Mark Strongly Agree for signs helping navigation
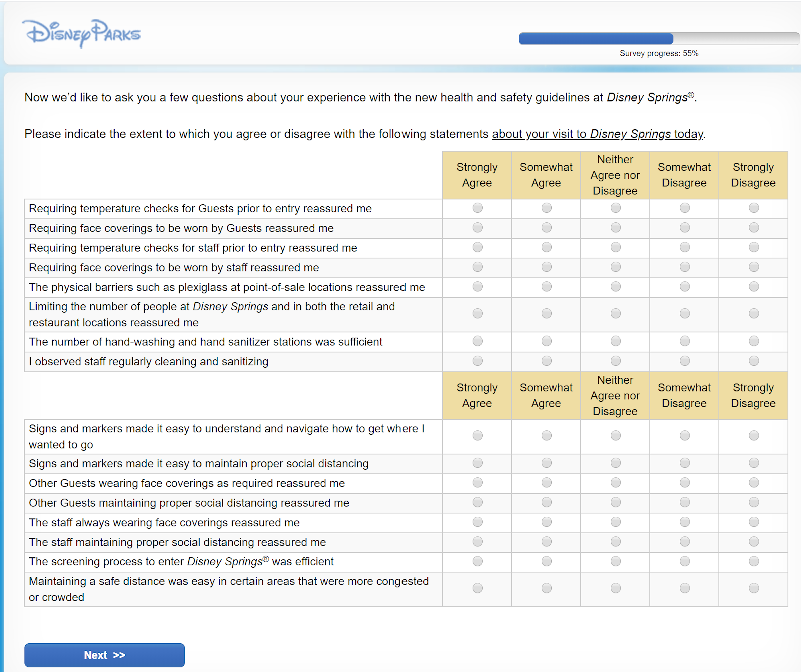The image size is (801, 672). pyautogui.click(x=477, y=436)
